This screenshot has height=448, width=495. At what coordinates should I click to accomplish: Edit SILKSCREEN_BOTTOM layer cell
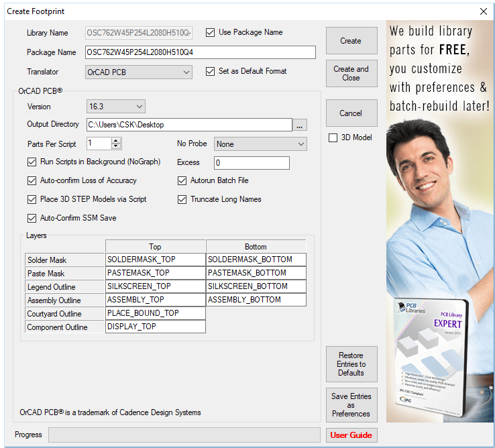(256, 286)
